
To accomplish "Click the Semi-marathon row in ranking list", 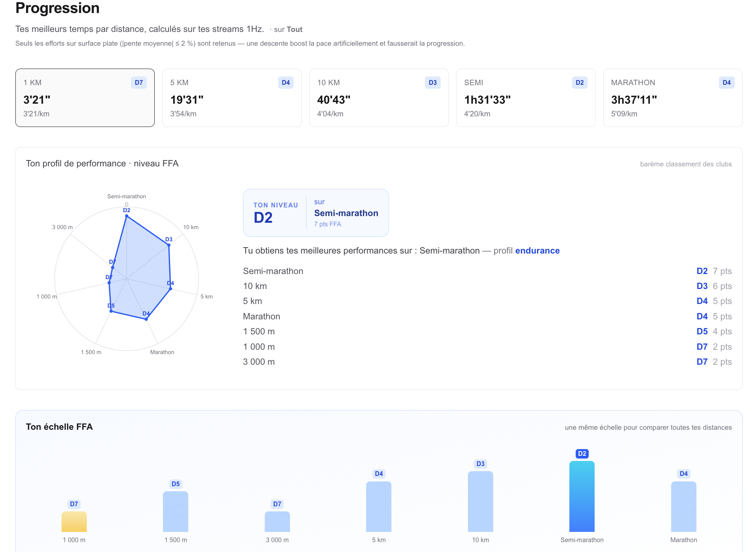I will 487,271.
